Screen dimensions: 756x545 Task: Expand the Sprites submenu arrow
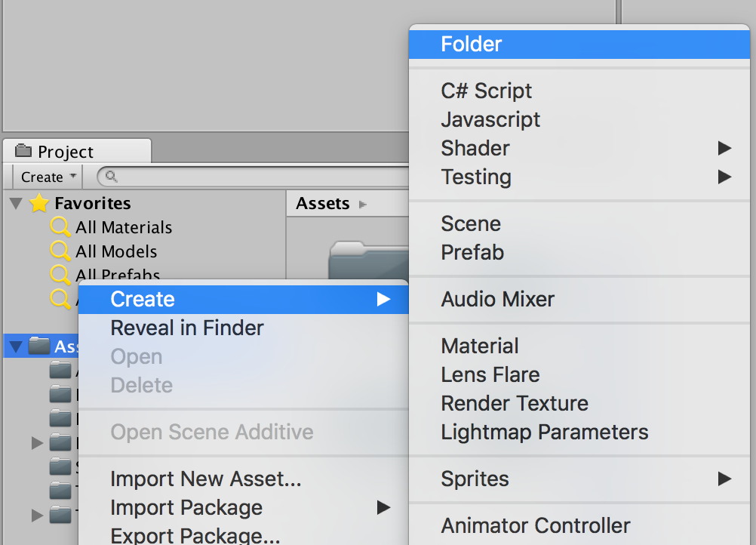click(x=724, y=479)
